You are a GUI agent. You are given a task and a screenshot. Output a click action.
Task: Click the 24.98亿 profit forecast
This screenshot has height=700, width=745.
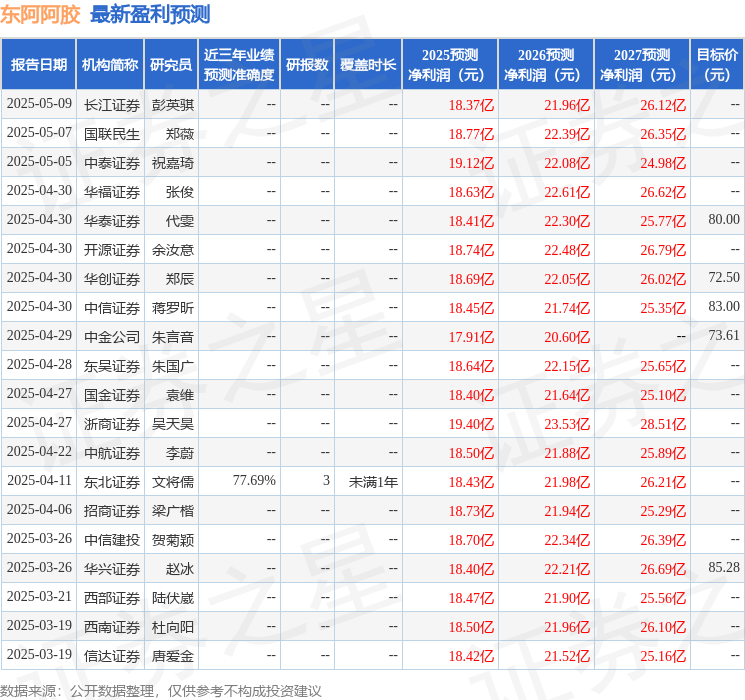click(663, 163)
